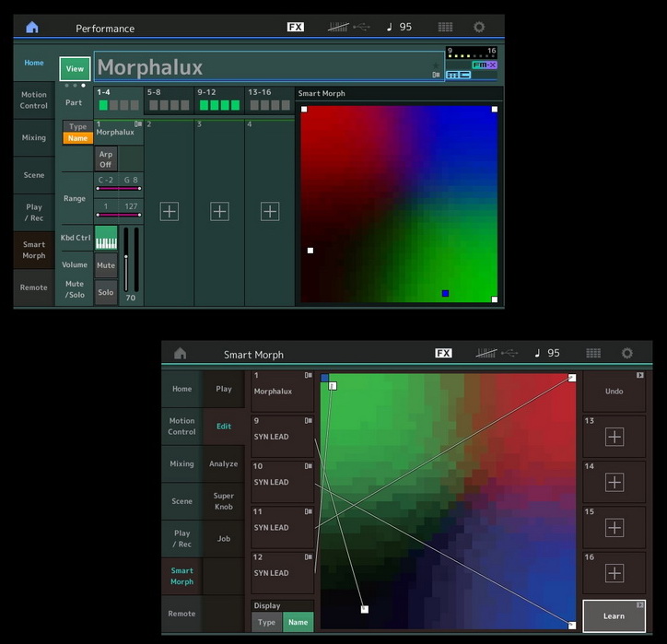Add a part in slot 16

tap(614, 573)
